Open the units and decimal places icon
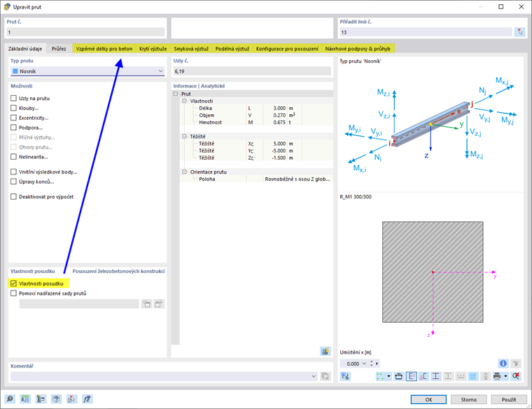Image resolution: width=532 pixels, height=409 pixels. click(25, 398)
